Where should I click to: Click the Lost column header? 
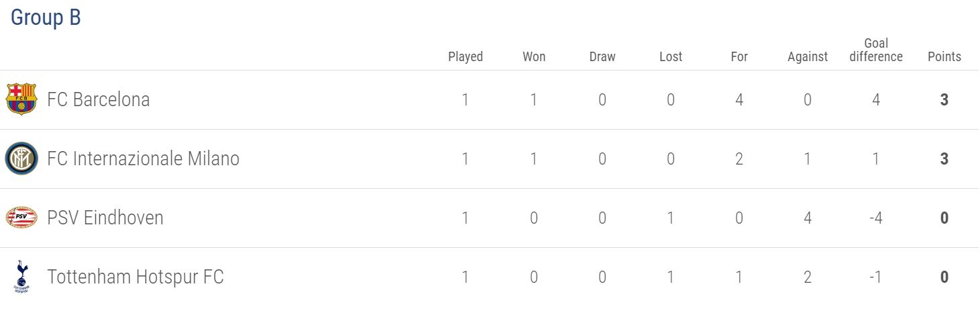(671, 56)
